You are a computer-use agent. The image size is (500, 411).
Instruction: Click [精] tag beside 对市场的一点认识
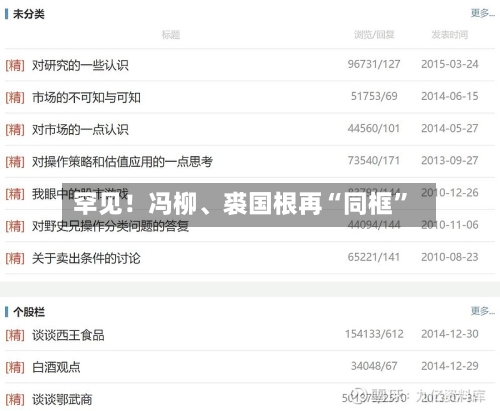(x=15, y=129)
